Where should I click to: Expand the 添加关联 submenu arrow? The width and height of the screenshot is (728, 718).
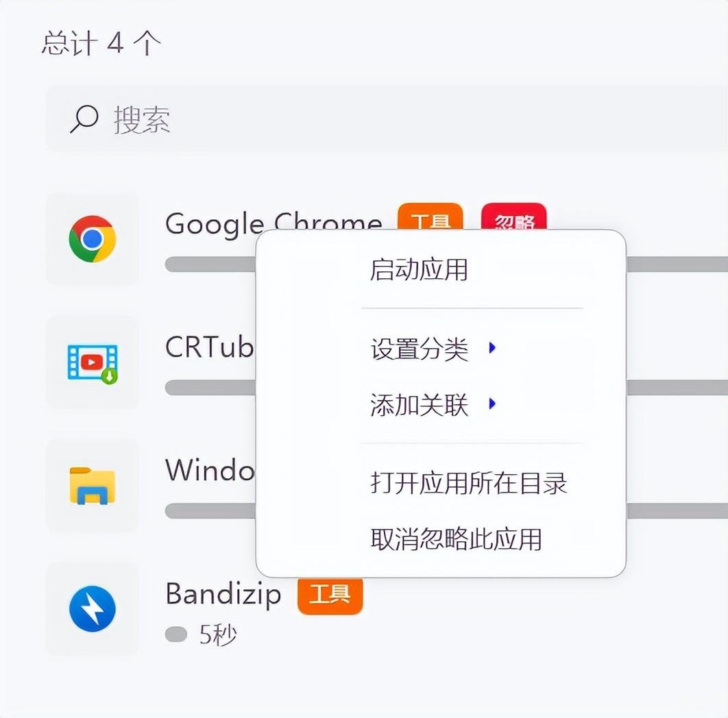point(492,404)
